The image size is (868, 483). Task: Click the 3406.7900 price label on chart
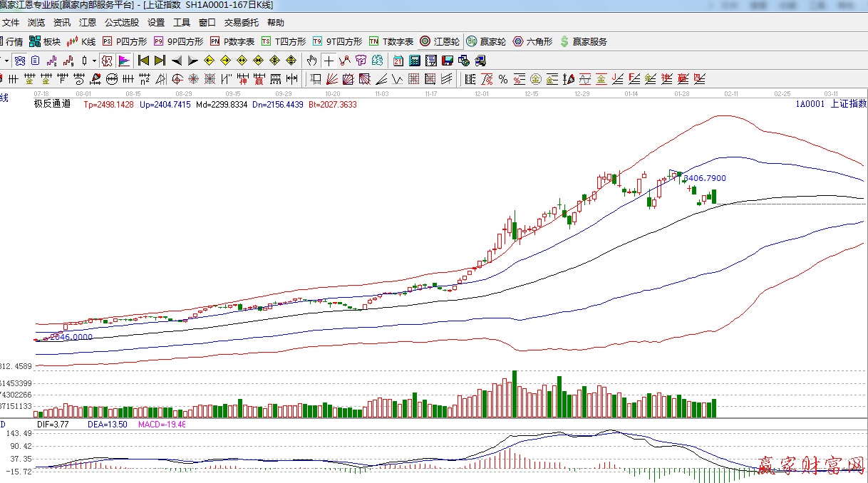[x=704, y=178]
